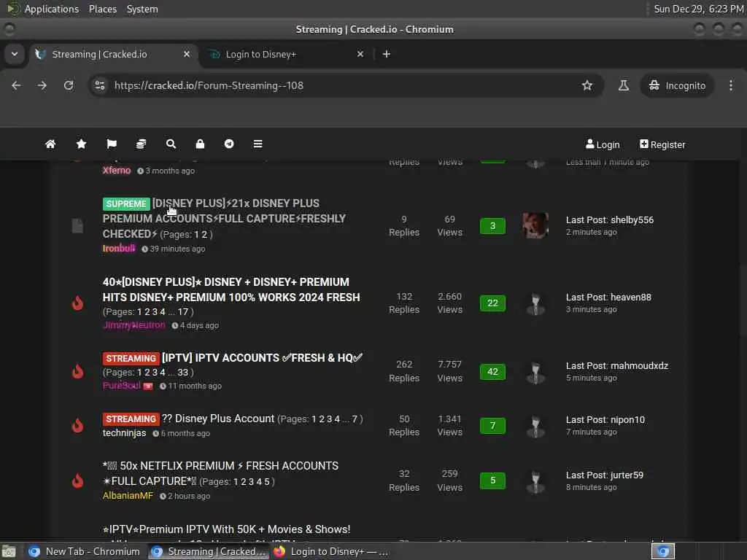
Task: Switch to Streaming | Cracked.io tab
Action: (x=112, y=54)
